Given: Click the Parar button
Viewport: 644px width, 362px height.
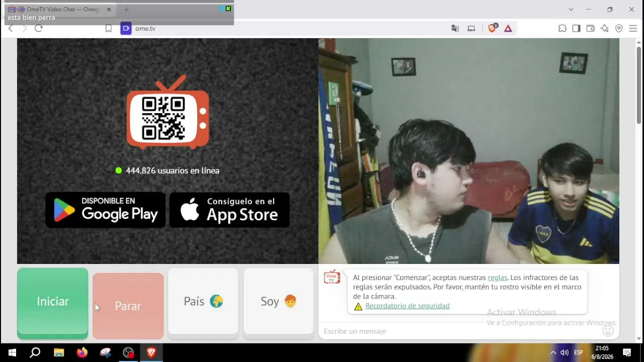Looking at the screenshot, I should point(128,306).
